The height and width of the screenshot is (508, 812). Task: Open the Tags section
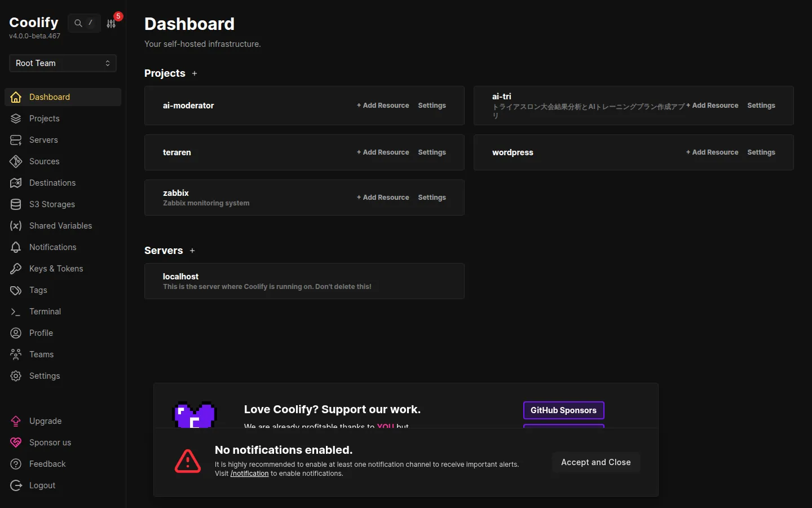(37, 290)
